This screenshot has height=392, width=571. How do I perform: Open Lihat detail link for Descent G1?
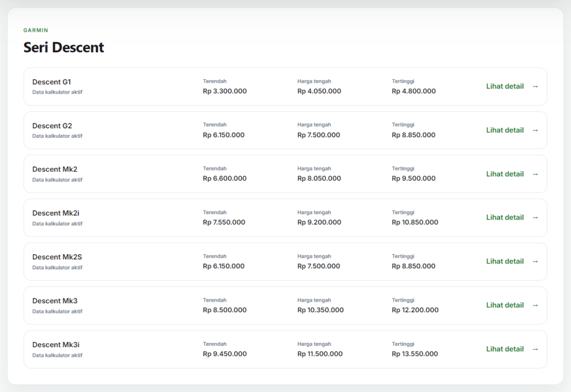(505, 86)
